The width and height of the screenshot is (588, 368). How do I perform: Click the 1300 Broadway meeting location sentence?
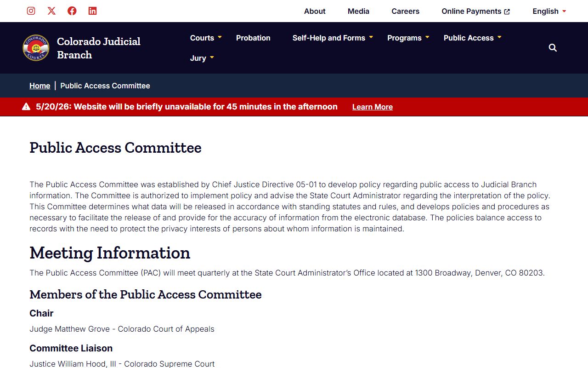287,273
